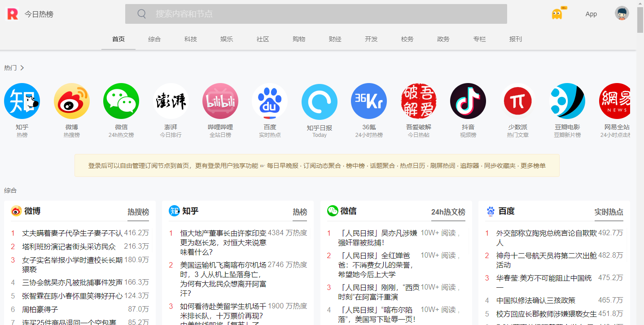Click the 豆瓣电影 icon
Viewport: 644px width, 325px height.
coord(567,101)
